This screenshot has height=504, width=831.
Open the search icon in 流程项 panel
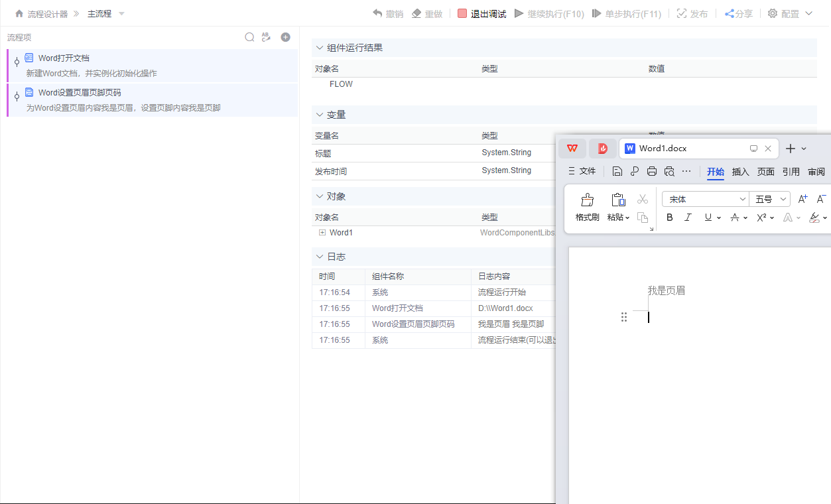click(249, 37)
